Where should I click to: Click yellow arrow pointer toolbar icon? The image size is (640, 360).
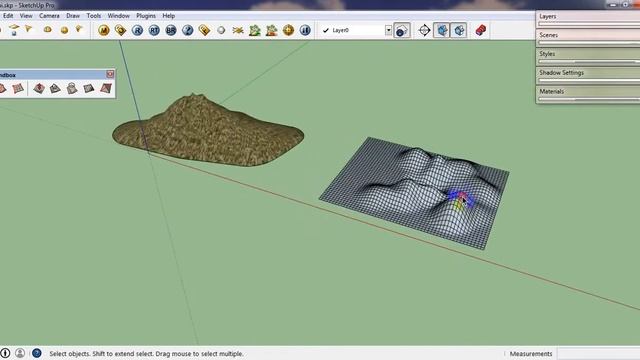(x=28, y=29)
